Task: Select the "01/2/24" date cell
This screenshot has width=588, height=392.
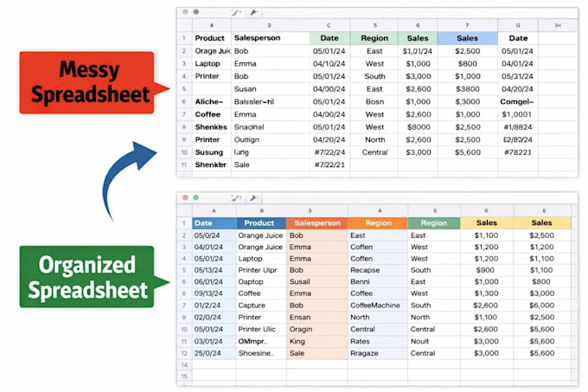Action: coord(214,305)
